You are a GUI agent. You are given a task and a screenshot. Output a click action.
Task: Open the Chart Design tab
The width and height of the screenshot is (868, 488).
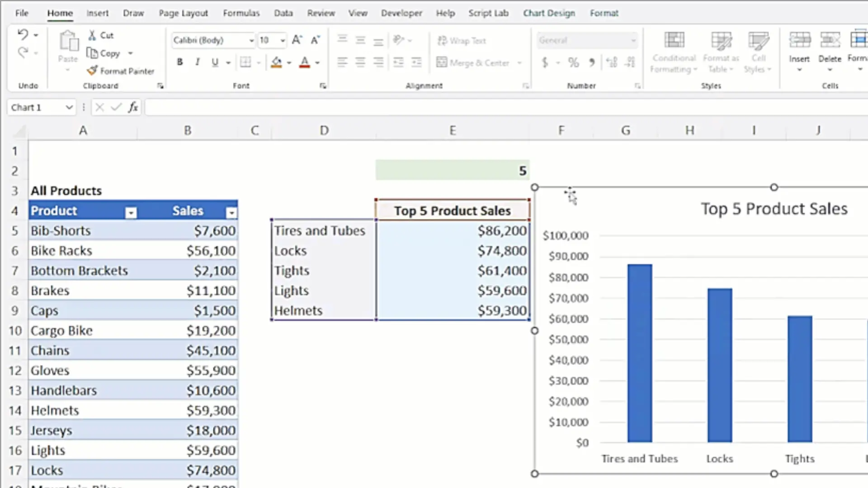549,13
